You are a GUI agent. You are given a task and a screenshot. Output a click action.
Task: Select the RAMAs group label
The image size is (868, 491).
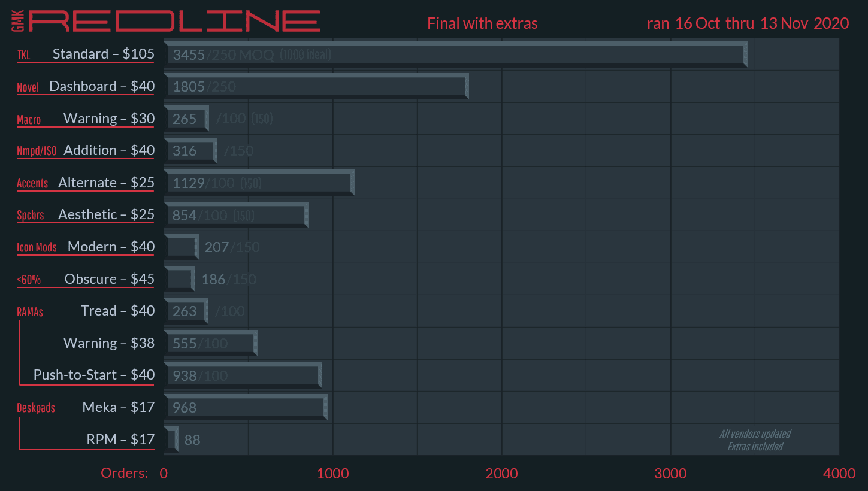[30, 312]
